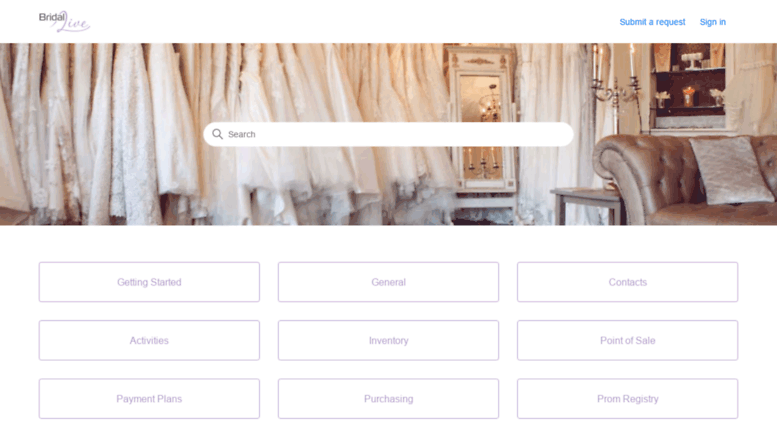Open the Payment Plans category

(x=149, y=399)
